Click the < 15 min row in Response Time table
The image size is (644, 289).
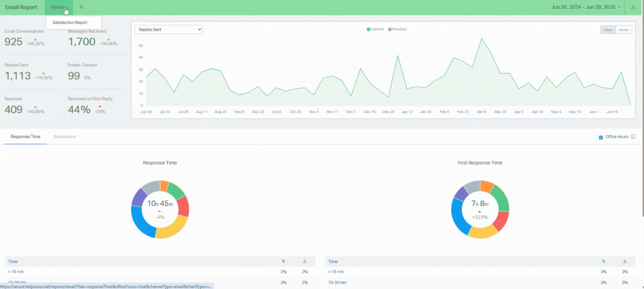point(160,272)
